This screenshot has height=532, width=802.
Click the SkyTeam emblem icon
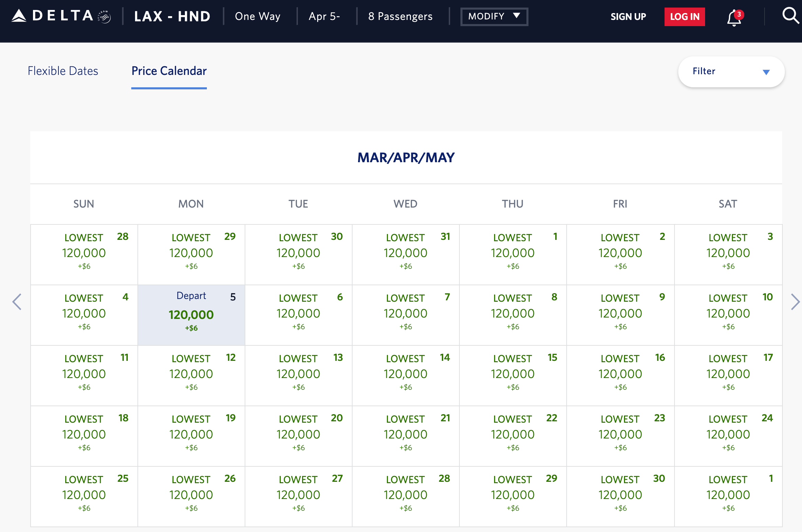(104, 16)
